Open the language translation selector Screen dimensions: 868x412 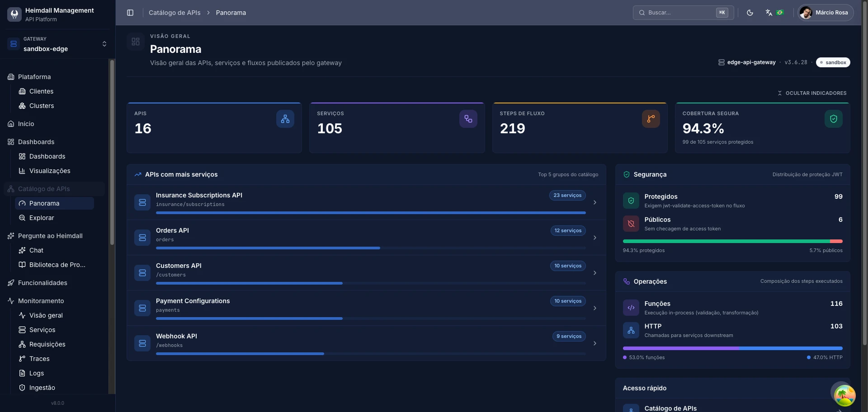(x=774, y=13)
